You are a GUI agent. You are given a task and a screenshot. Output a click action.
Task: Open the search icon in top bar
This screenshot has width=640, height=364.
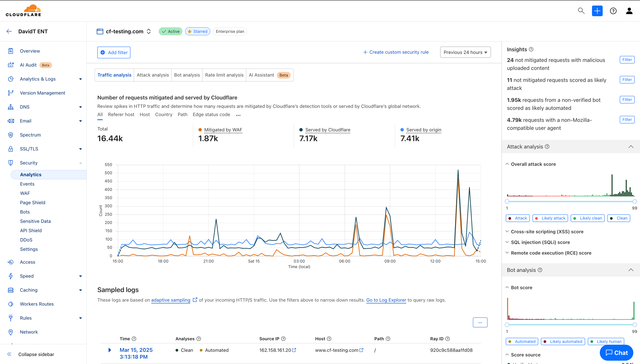coord(581,11)
